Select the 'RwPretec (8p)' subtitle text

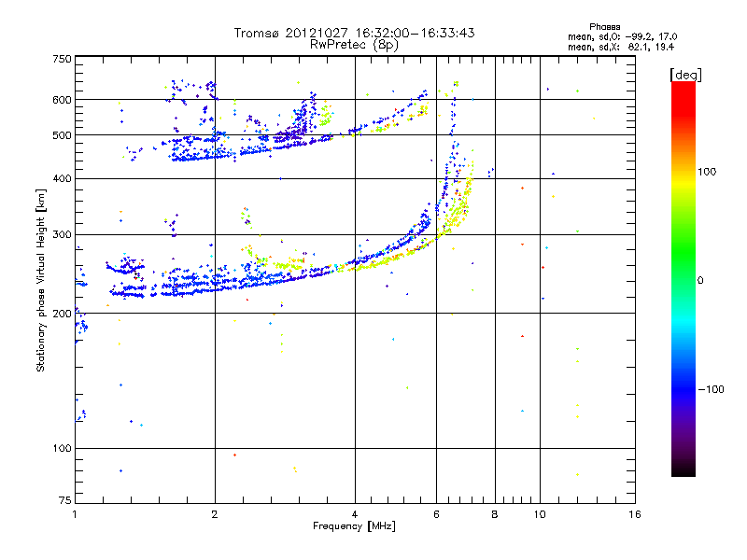(354, 45)
